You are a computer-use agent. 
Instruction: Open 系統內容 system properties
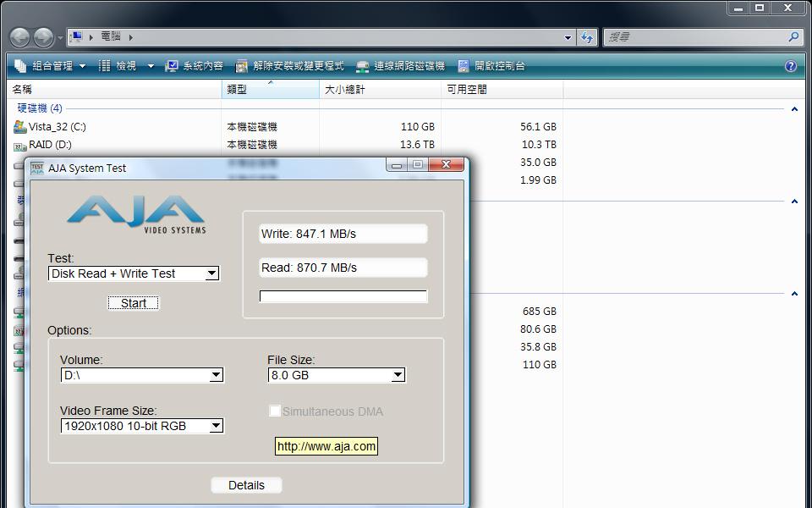pyautogui.click(x=195, y=66)
